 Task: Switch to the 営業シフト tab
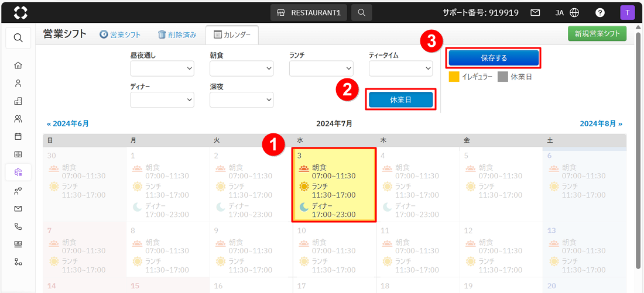point(120,35)
